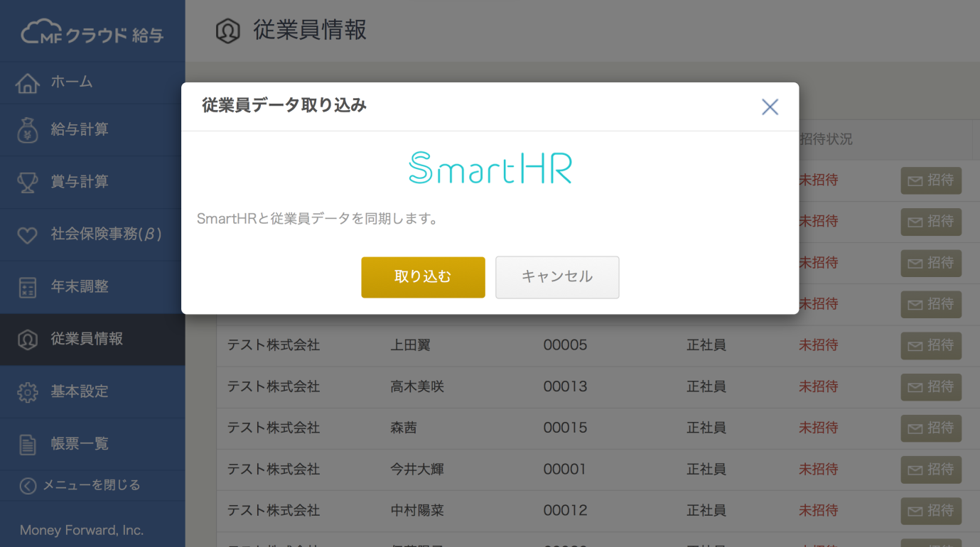Viewport: 980px width, 547px height.
Task: Click the SmartHR sync description text
Action: tap(317, 219)
